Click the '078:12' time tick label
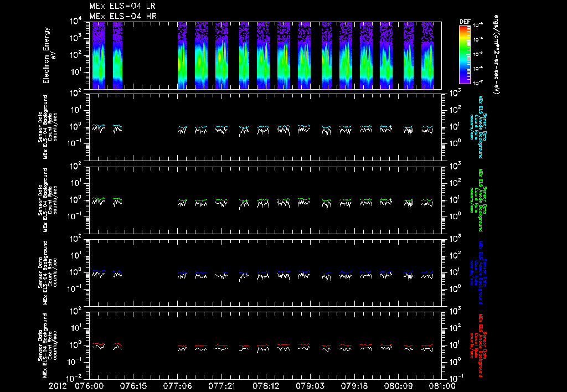Screen dimensions: 567x392 click(266, 386)
